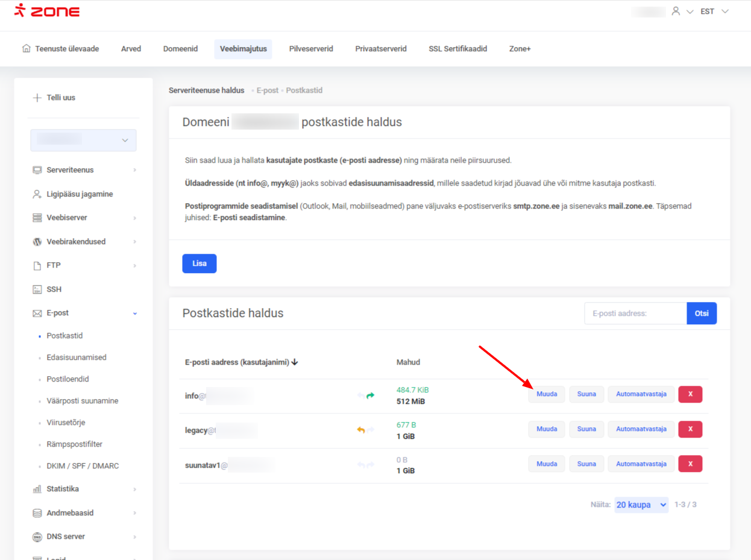Click the Mahud column header
Image resolution: width=751 pixels, height=560 pixels.
(408, 362)
